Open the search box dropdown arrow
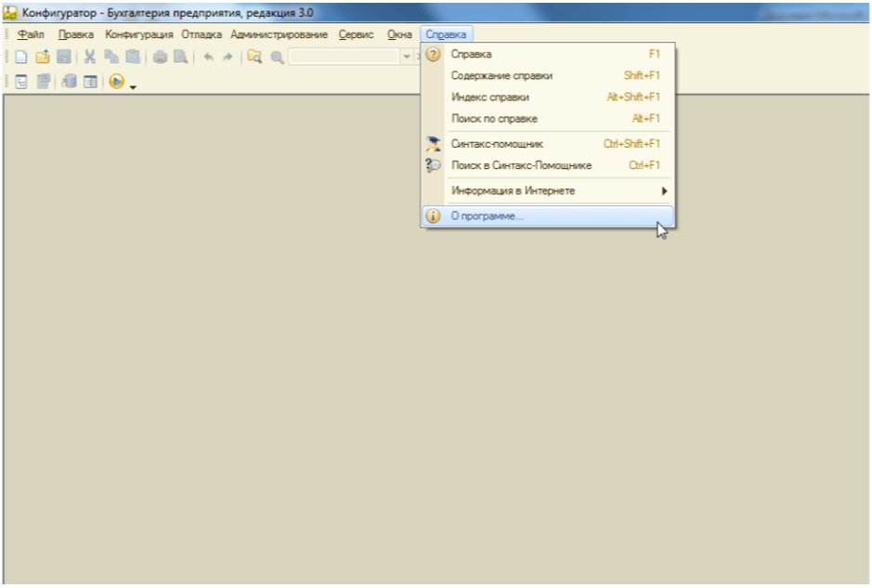The height and width of the screenshot is (588, 872). [407, 57]
